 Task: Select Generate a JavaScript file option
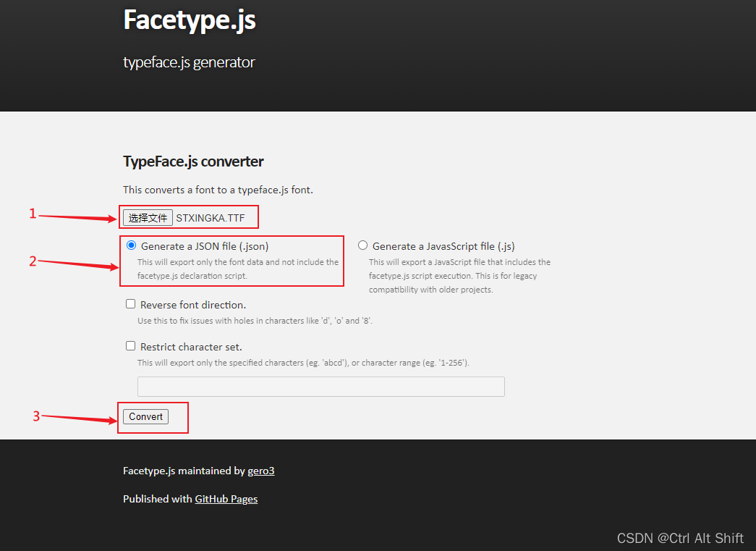pyautogui.click(x=362, y=245)
